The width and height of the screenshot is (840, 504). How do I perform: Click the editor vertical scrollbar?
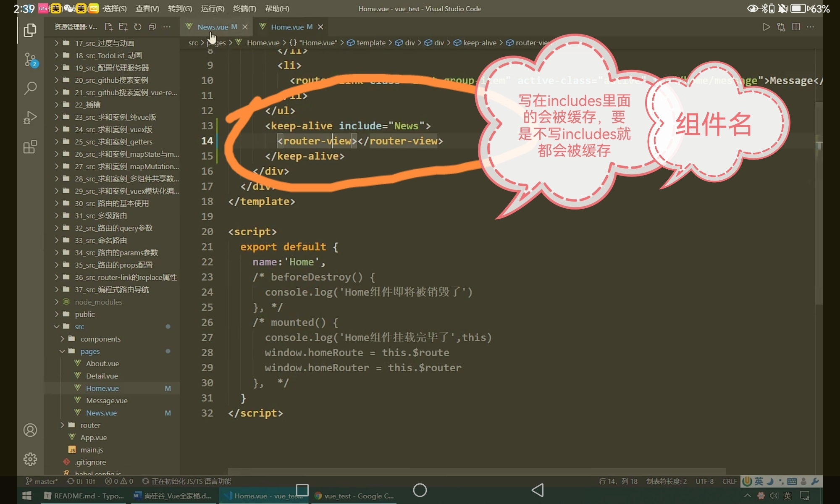click(819, 202)
